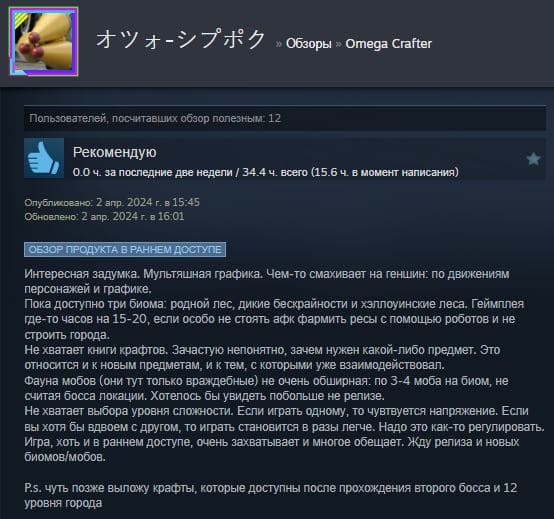This screenshot has width=554, height=519.
Task: Click the playtime hours summary text
Action: pos(266,172)
